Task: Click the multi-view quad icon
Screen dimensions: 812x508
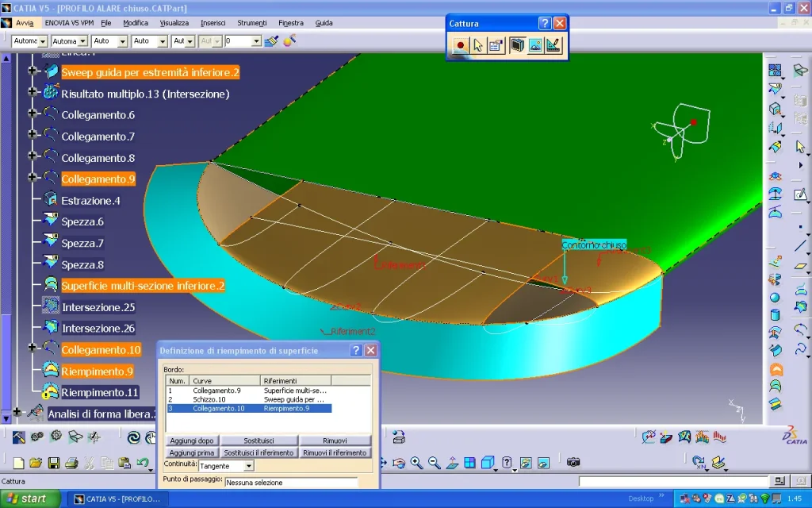Action: coord(469,463)
